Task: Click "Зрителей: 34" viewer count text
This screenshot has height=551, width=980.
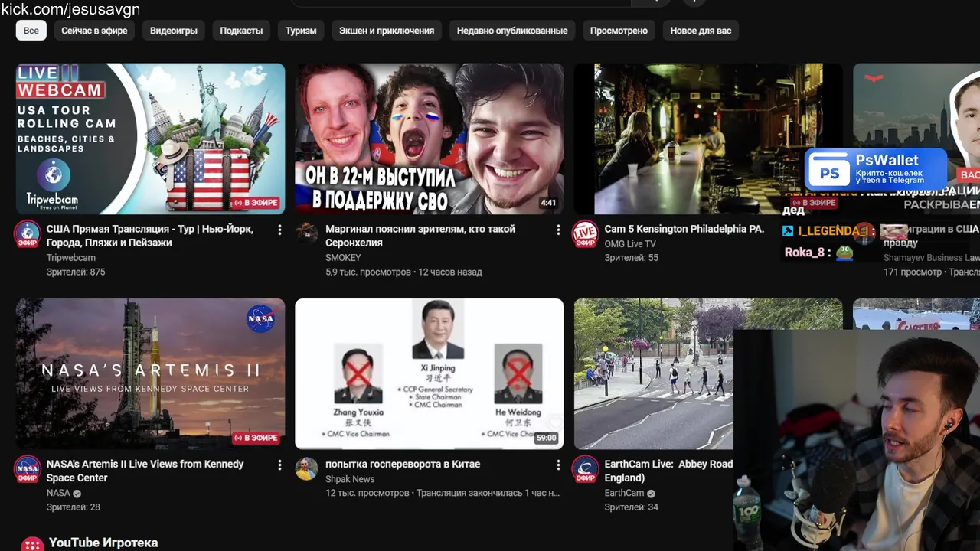Action: coord(632,507)
